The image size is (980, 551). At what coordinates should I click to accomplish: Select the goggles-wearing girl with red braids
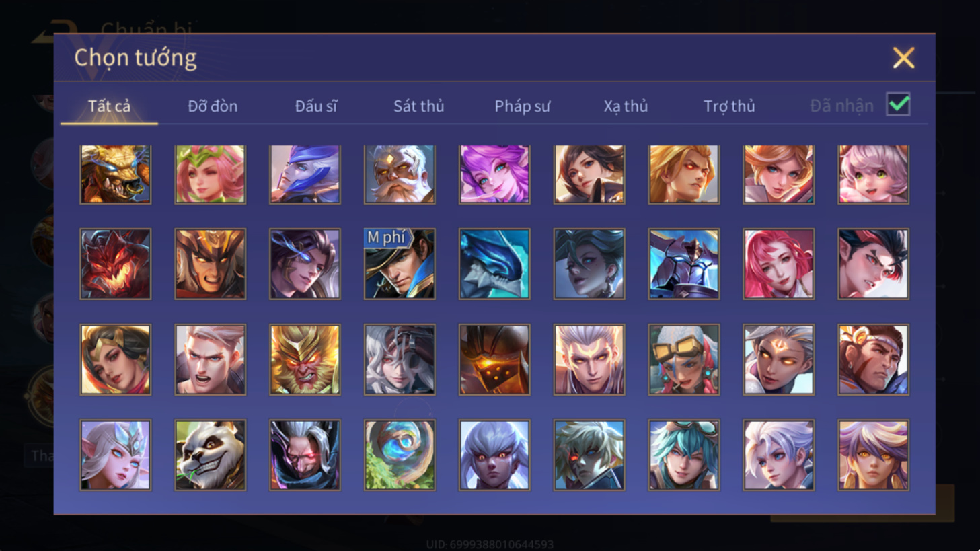pyautogui.click(x=684, y=359)
